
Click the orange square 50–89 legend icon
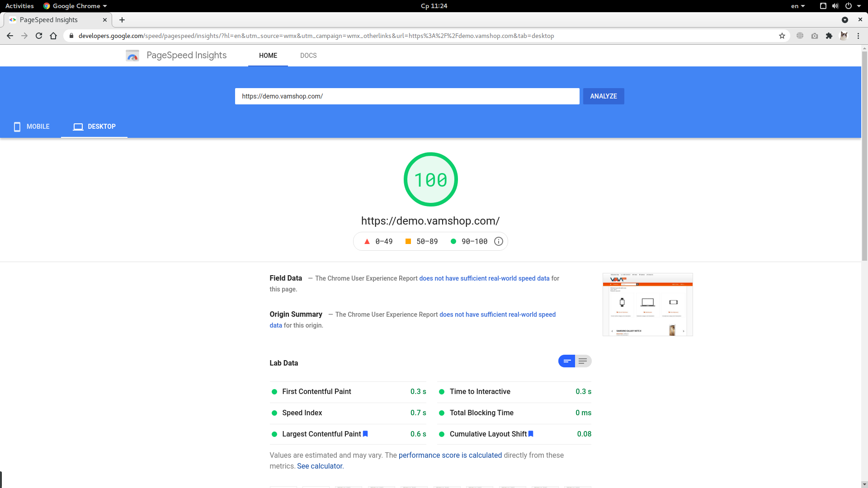click(x=408, y=241)
